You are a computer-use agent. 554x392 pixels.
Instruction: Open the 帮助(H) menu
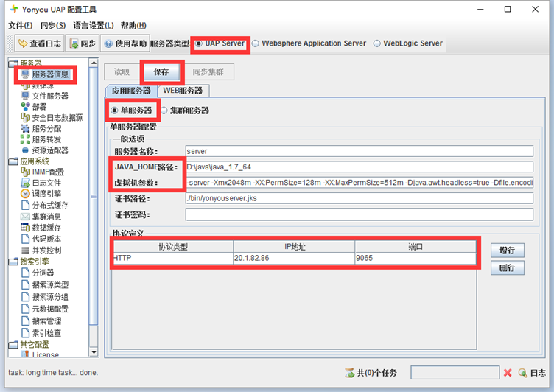pos(133,26)
